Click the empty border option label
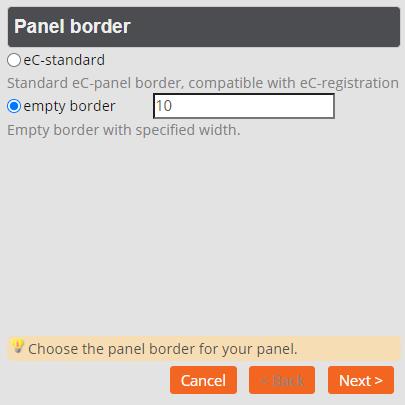The image size is (405, 405). point(69,106)
